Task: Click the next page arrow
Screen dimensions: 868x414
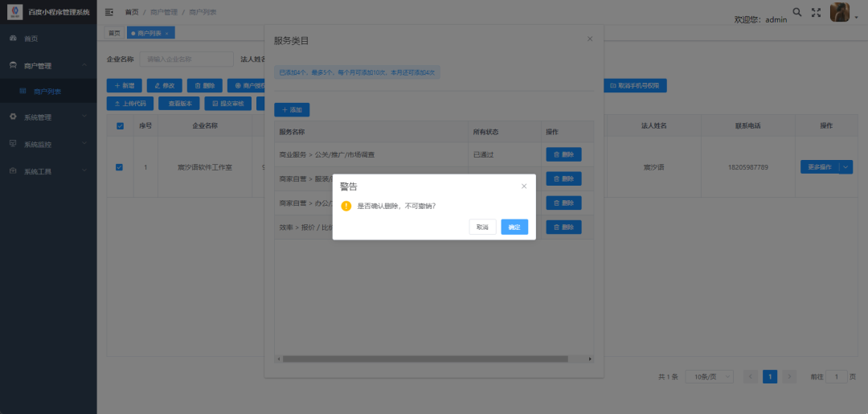Action: (789, 376)
